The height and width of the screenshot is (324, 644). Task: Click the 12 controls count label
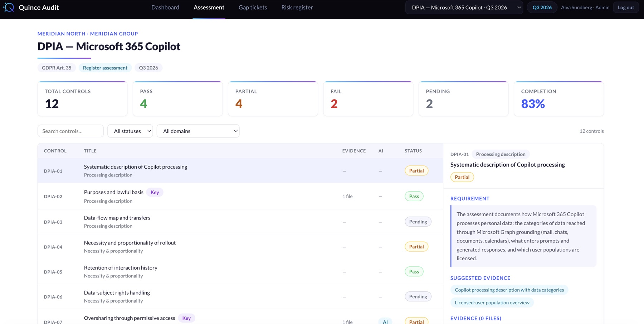click(x=591, y=131)
